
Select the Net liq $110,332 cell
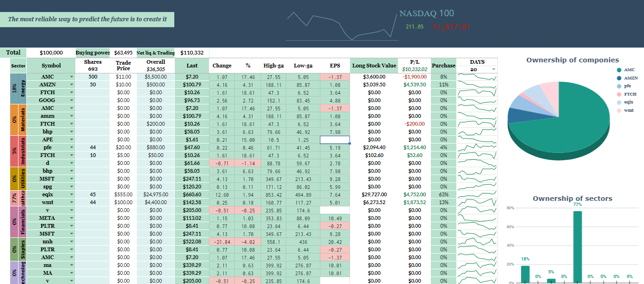point(192,53)
